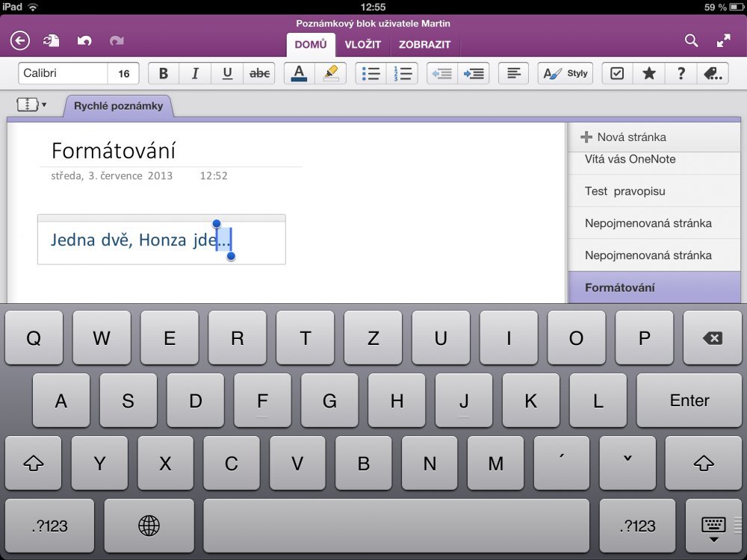Open the font color picker

[x=298, y=72]
